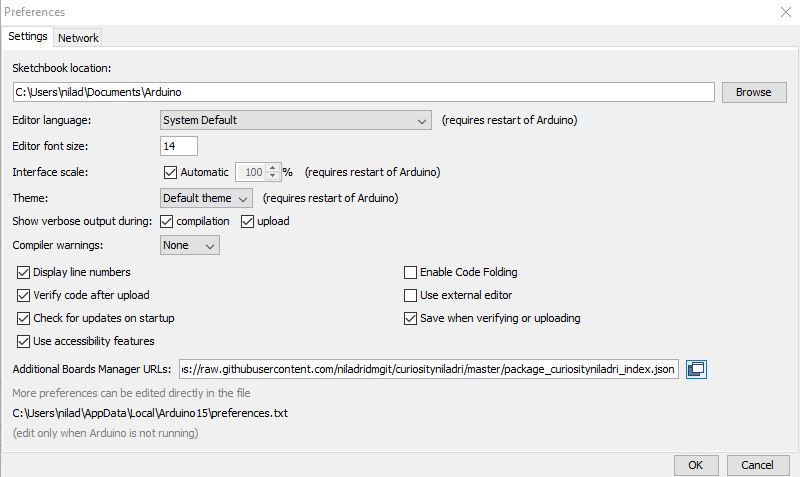Screen dimensions: 800x477
Task: Toggle Use accessibility features checkbox
Action: tap(23, 341)
